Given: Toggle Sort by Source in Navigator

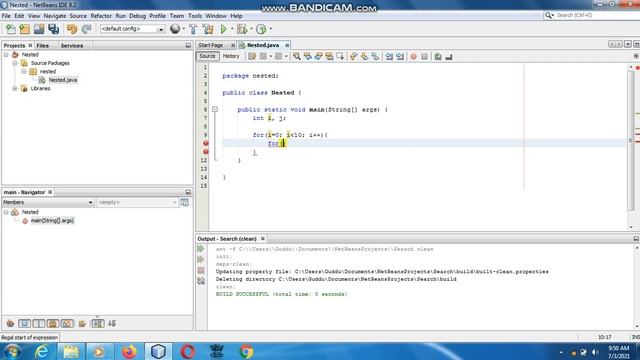Looking at the screenshot, I should point(112,324).
